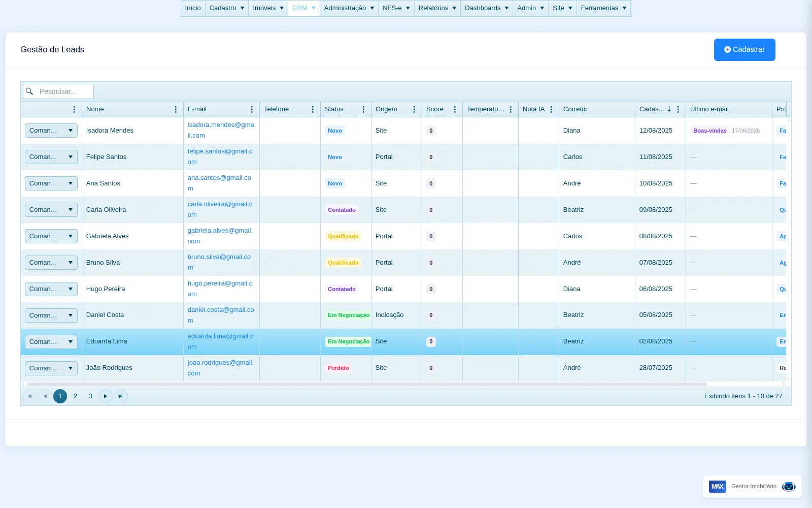Viewport: 812px width, 508px height.
Task: Open Comandos dropdown for Hugo Pereira
Action: (51, 289)
